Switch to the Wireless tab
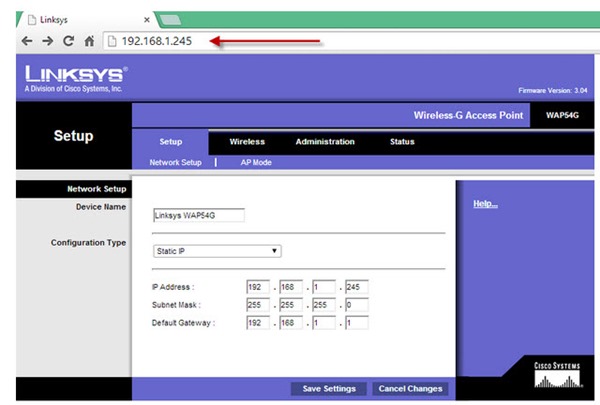Viewport: 600px width, 405px height. (247, 142)
